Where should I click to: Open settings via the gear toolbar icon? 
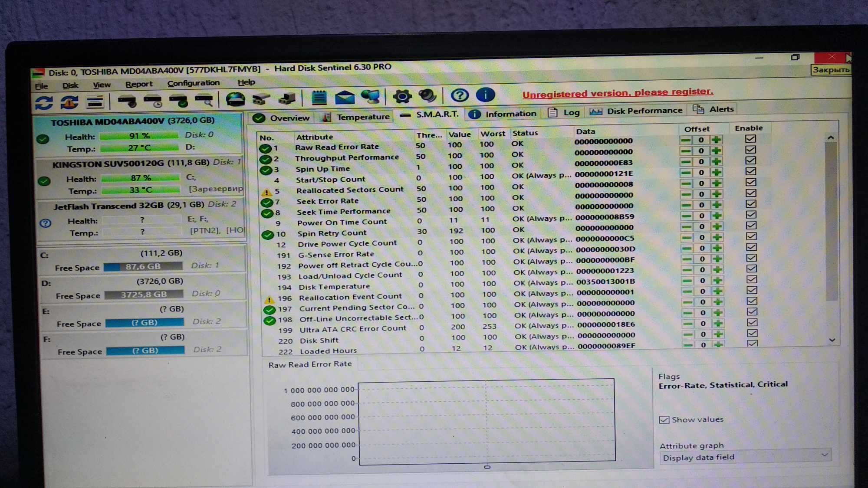(402, 96)
